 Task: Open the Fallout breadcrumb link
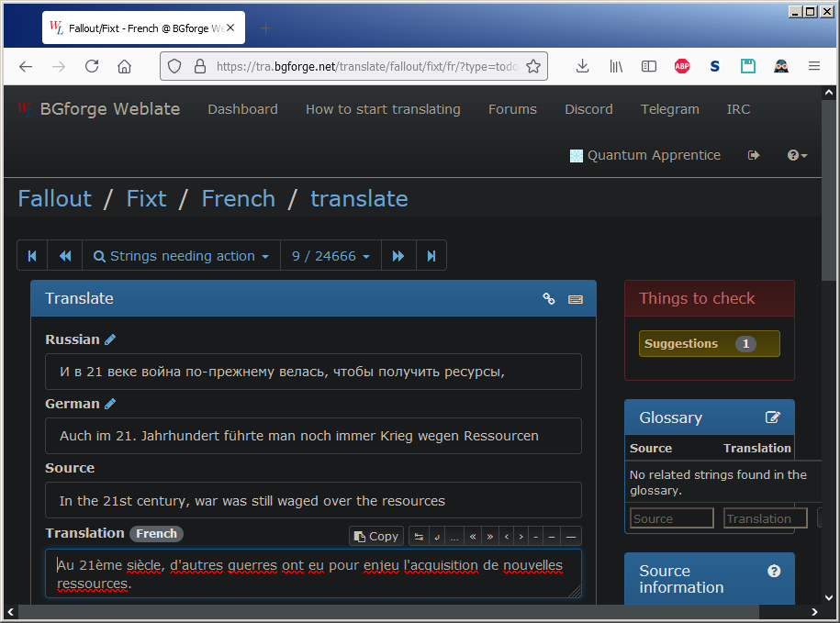55,198
